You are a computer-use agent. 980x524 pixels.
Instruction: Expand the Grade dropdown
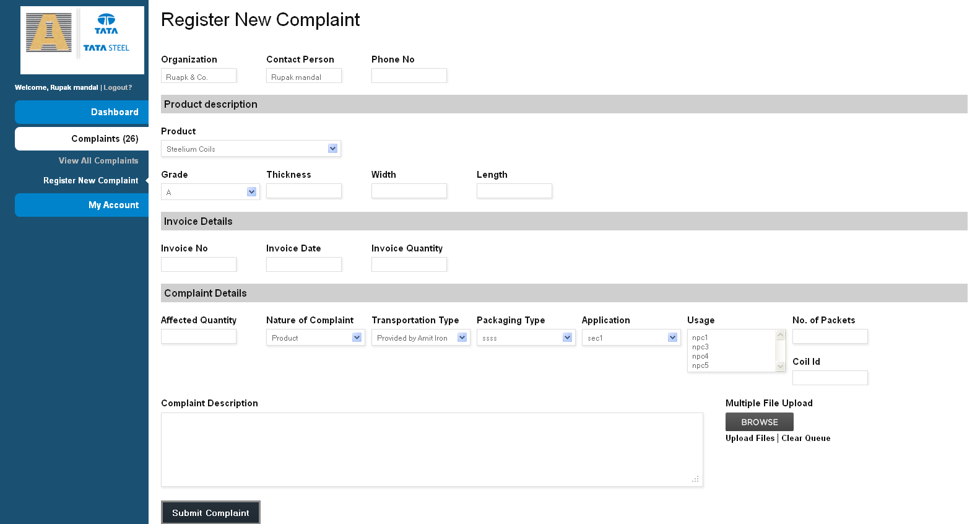[210, 192]
